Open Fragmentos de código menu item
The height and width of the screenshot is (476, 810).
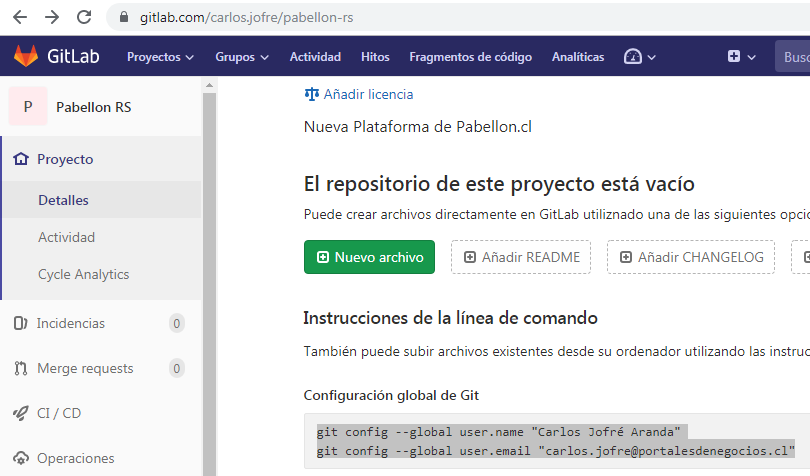pyautogui.click(x=470, y=57)
